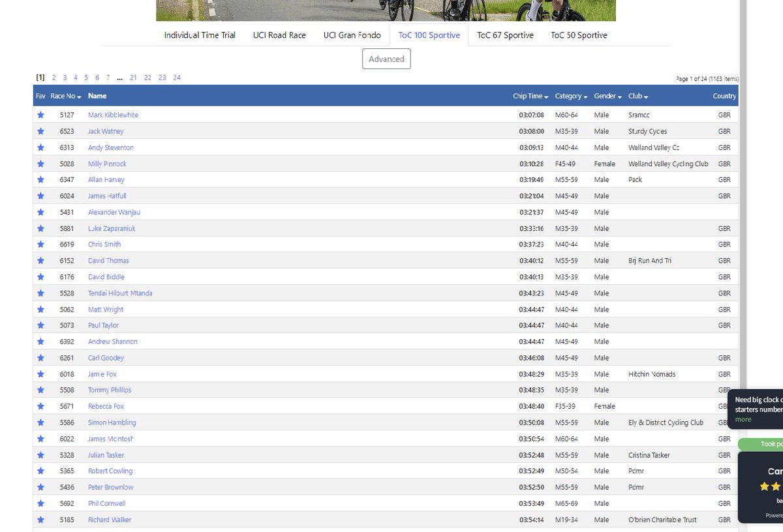The image size is (783, 532).
Task: Toggle the star for Milly Pinnock
Action: pos(40,164)
